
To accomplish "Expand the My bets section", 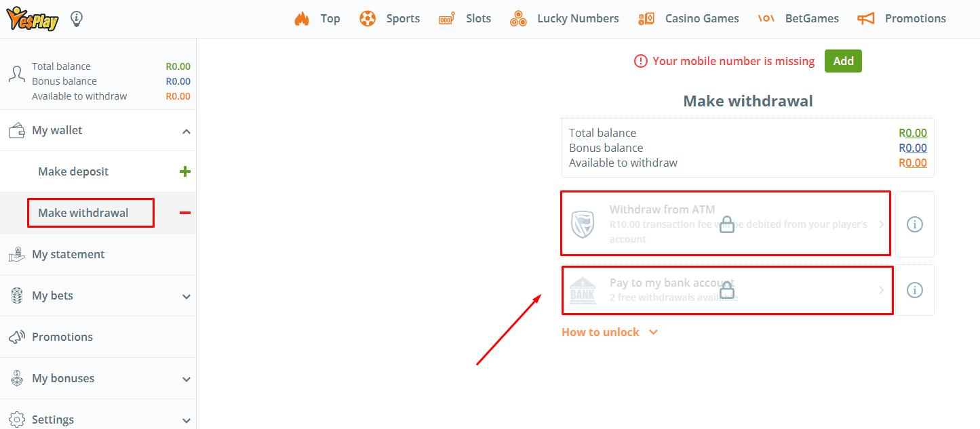I will point(187,296).
